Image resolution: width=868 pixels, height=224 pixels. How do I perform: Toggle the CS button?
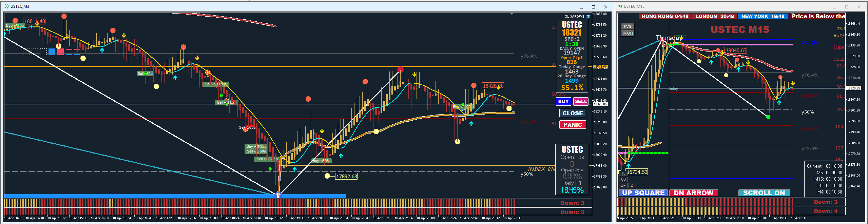(623, 179)
